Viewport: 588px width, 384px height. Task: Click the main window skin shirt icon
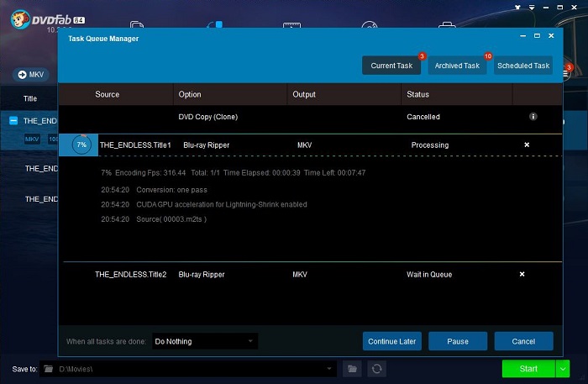[517, 8]
